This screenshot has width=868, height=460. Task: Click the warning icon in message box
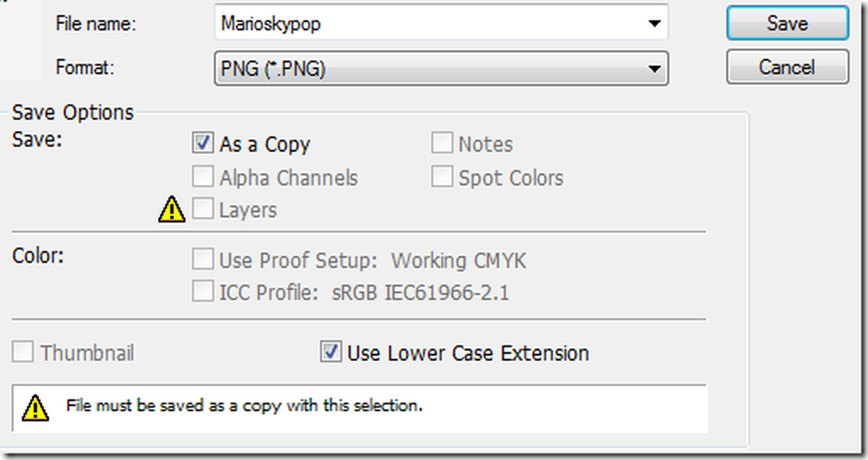[35, 407]
